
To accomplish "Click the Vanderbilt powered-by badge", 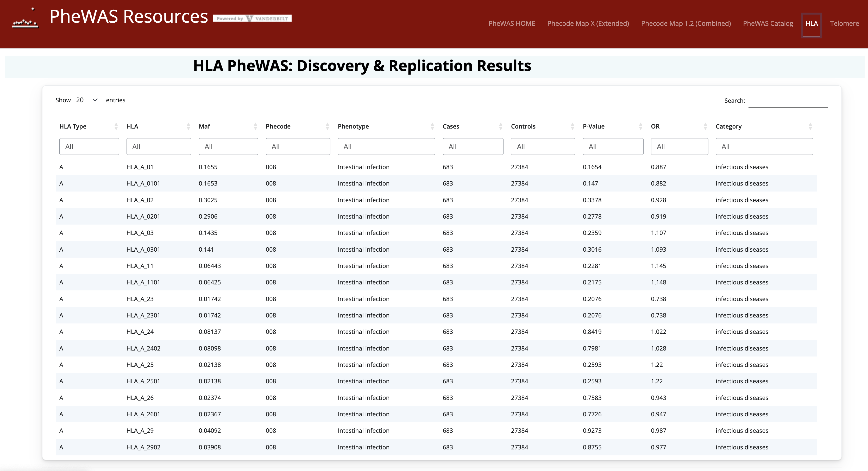I will (252, 18).
